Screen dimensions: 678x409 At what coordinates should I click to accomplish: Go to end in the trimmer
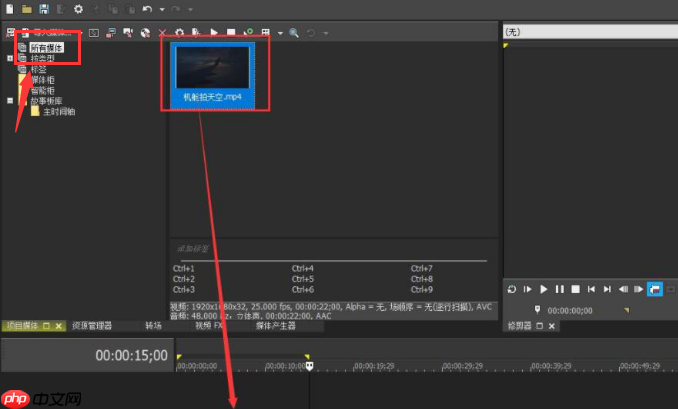point(607,289)
